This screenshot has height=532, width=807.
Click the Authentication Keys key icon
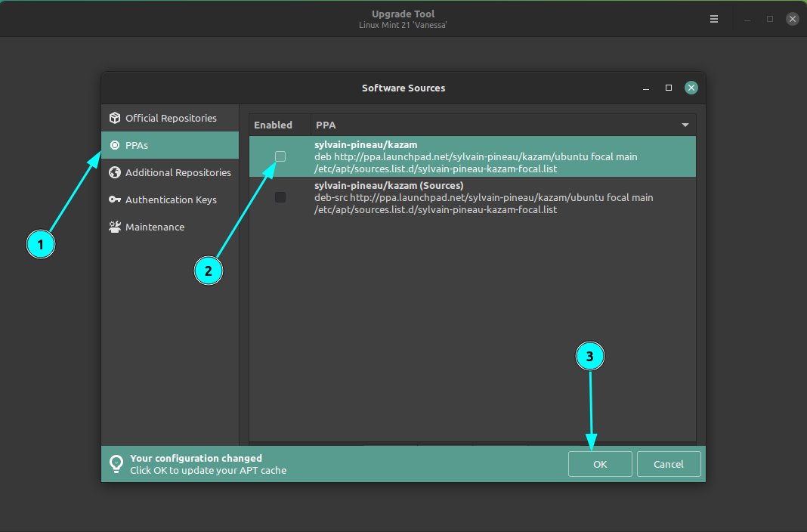tap(114, 199)
